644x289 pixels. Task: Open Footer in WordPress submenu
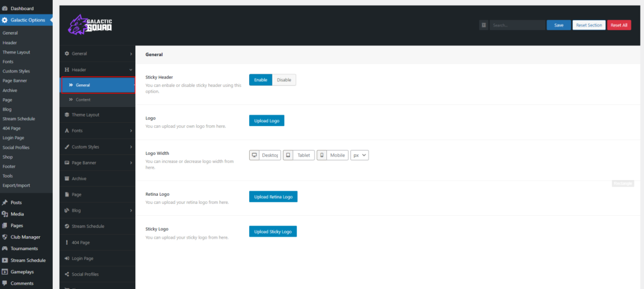8,166
